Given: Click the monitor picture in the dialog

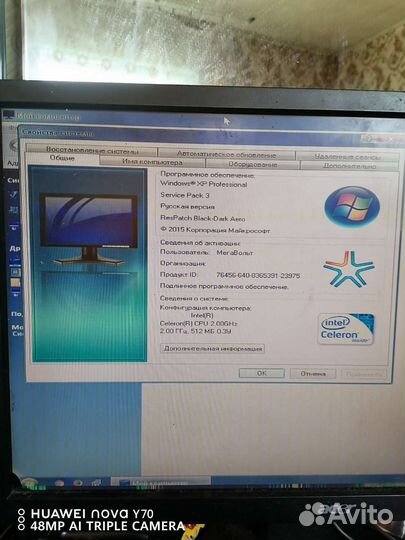Looking at the screenshot, I should (89, 229).
